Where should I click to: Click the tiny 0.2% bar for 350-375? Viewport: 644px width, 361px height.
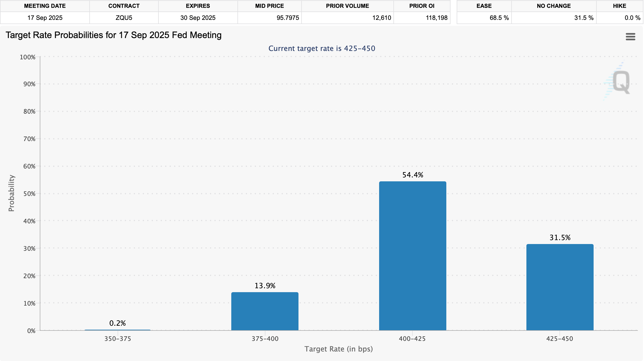tap(118, 330)
